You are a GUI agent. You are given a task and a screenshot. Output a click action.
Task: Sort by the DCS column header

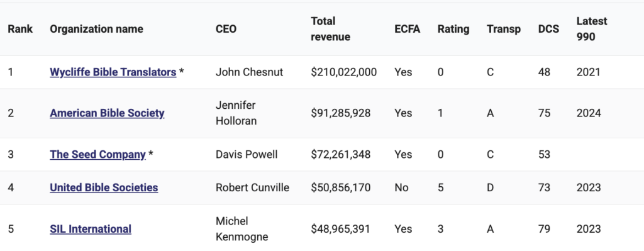(x=548, y=29)
